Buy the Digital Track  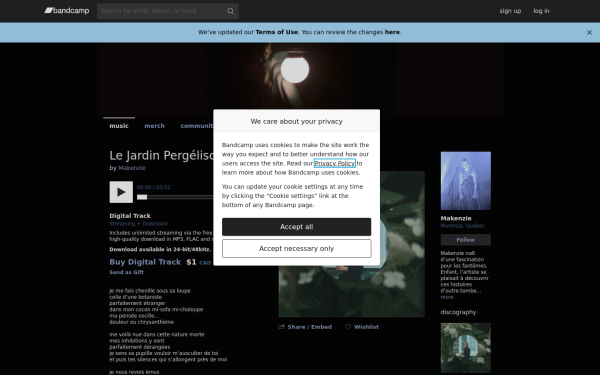coord(145,262)
